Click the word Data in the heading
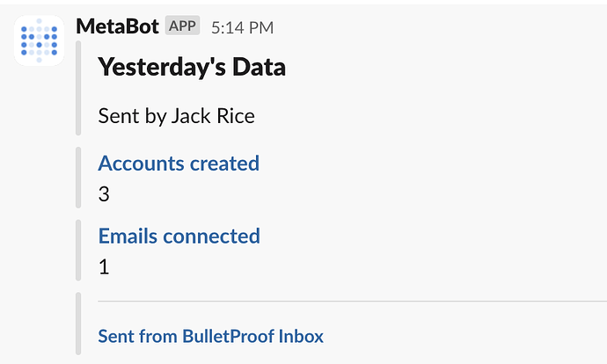 tap(259, 67)
